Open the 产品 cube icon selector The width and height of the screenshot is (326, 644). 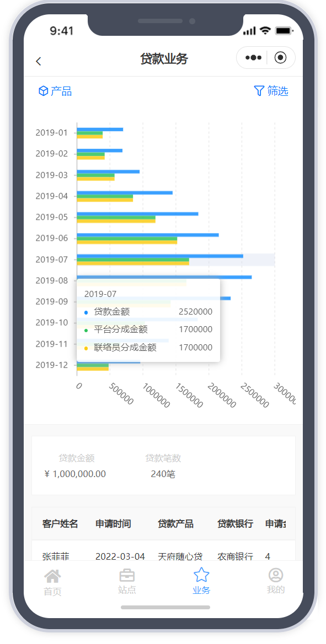coord(55,91)
